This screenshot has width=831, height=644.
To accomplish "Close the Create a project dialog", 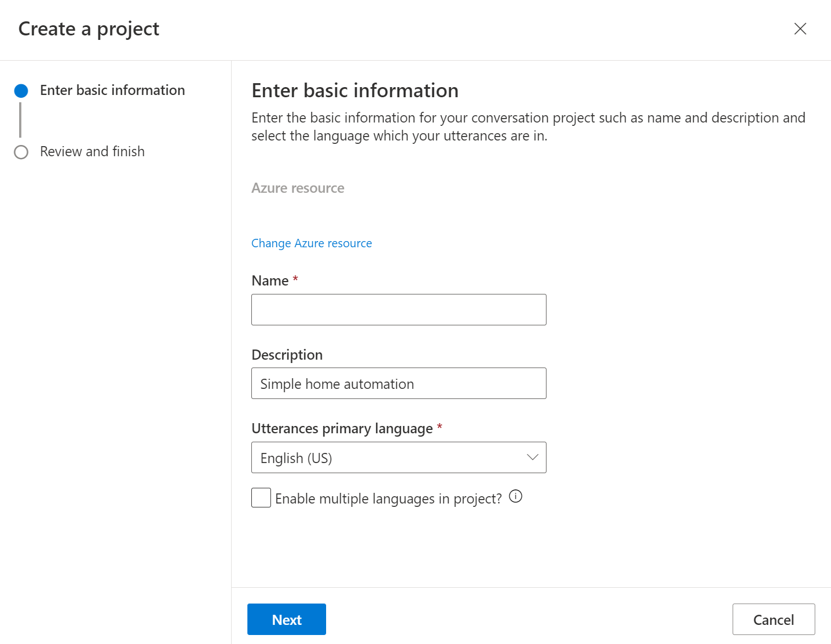I will [800, 29].
